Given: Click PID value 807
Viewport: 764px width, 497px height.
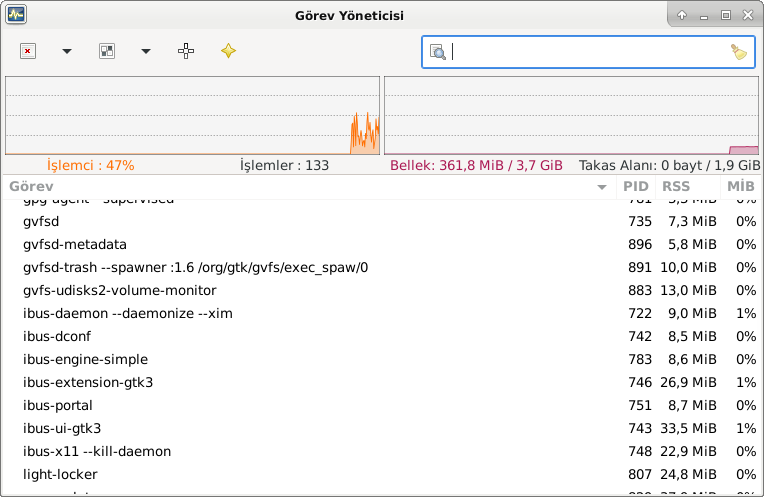Looking at the screenshot, I should tap(640, 474).
